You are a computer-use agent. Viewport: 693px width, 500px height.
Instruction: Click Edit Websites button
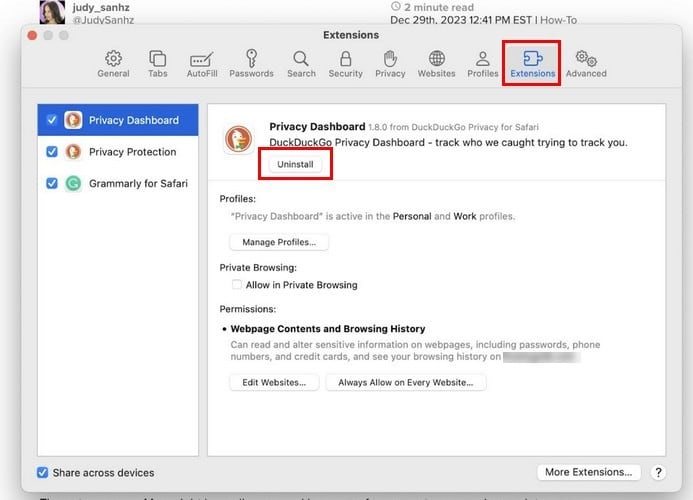point(274,382)
